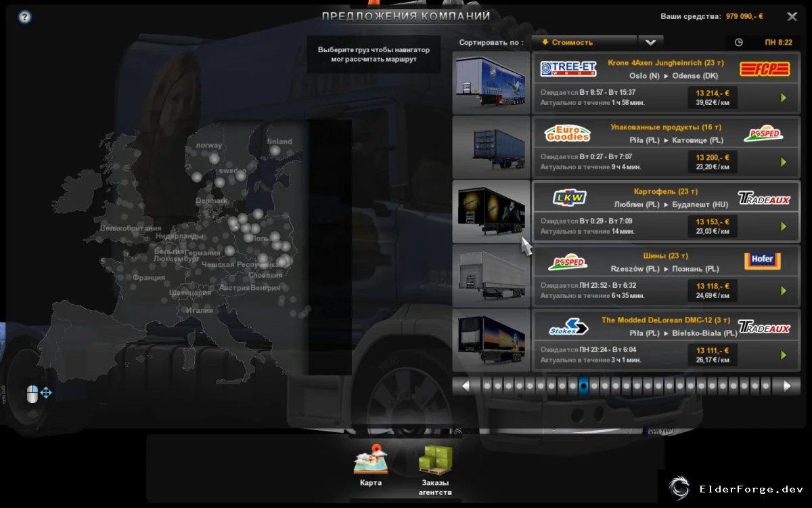Click the chevron button beside the sort field
The height and width of the screenshot is (508, 812).
point(650,42)
